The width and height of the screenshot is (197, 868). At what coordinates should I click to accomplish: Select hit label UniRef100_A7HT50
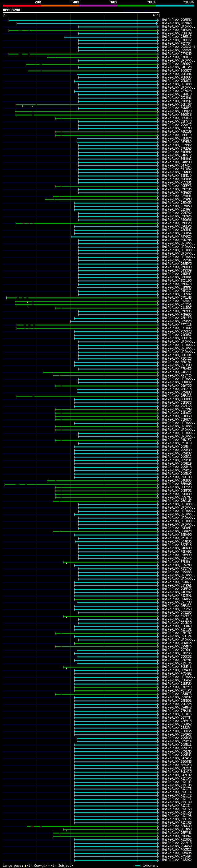177,633
